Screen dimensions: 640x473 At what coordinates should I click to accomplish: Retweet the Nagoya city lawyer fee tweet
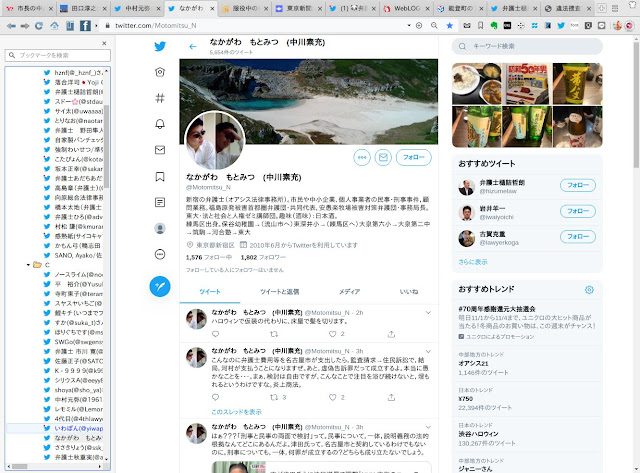click(x=274, y=397)
